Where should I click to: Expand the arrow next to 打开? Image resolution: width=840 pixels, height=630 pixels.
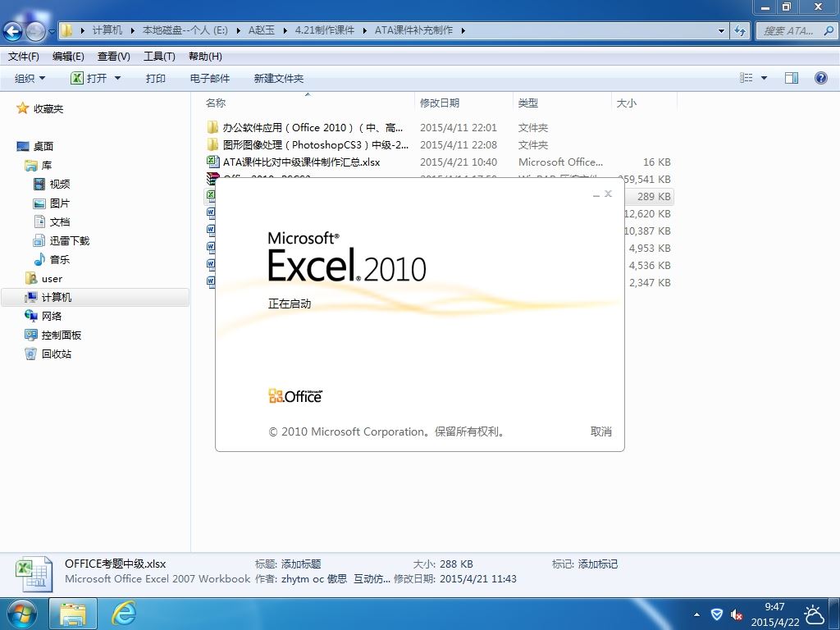point(117,78)
